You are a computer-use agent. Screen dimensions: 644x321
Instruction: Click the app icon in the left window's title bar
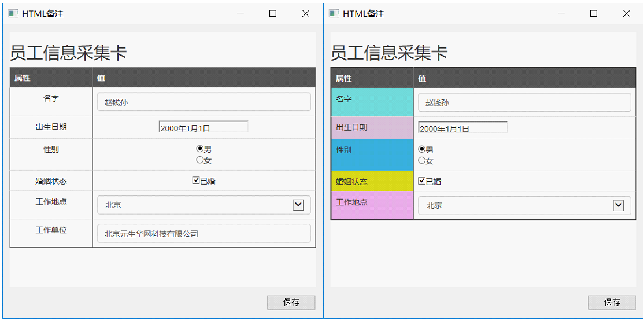(13, 13)
